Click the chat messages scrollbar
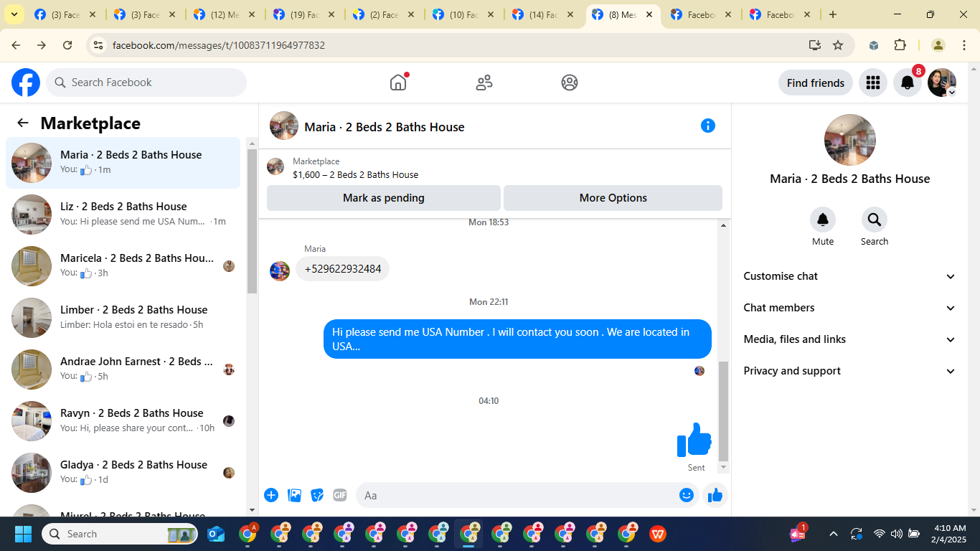Image resolution: width=980 pixels, height=551 pixels. tap(723, 411)
